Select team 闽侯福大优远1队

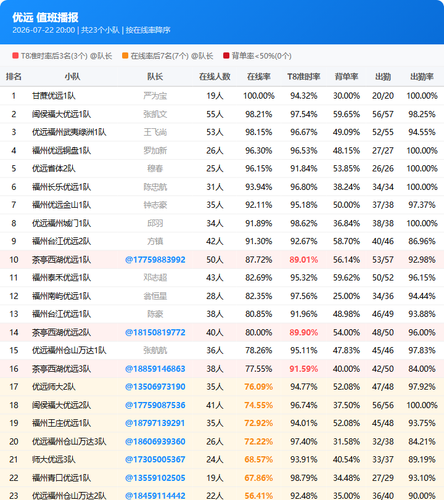(61, 114)
